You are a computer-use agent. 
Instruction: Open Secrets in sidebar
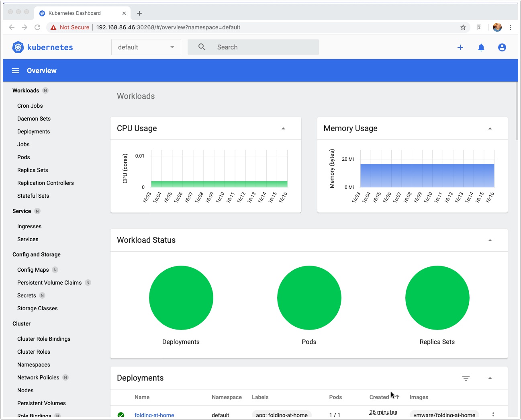tap(27, 295)
